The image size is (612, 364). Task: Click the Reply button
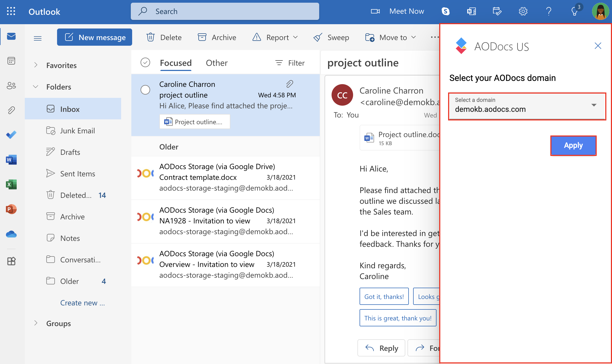[381, 348]
